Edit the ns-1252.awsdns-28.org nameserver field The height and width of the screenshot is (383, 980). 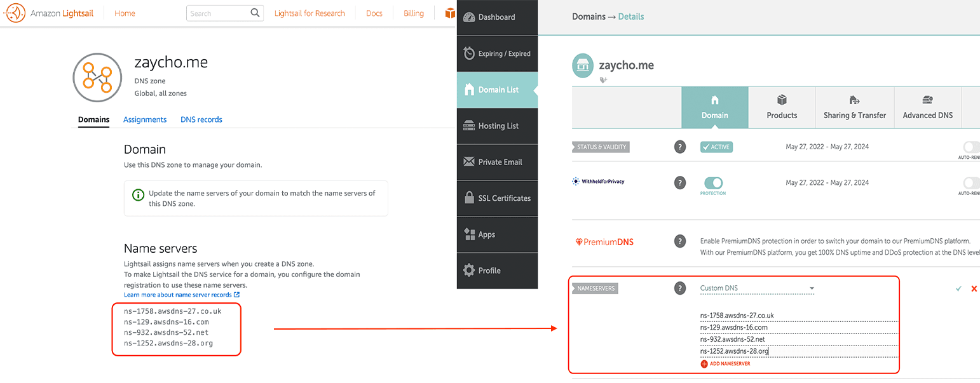[x=799, y=351]
